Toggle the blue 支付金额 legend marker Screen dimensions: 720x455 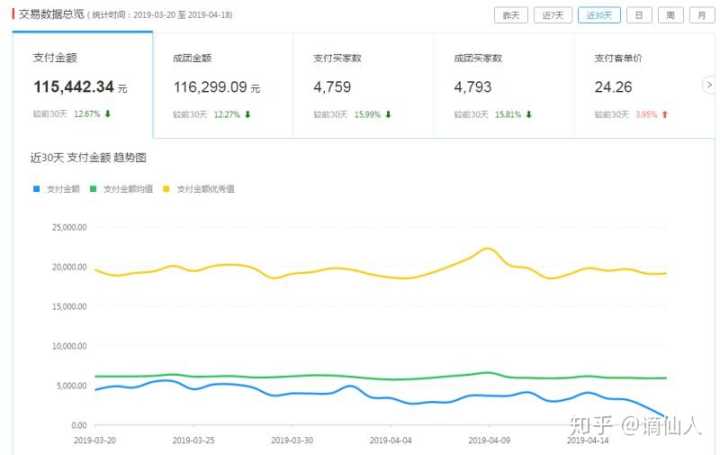(x=37, y=188)
